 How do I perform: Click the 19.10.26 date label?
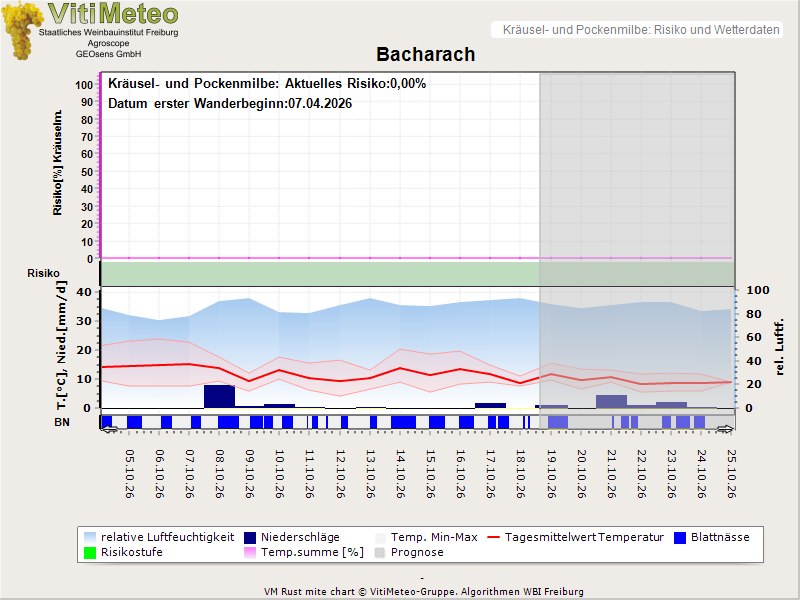[x=551, y=474]
